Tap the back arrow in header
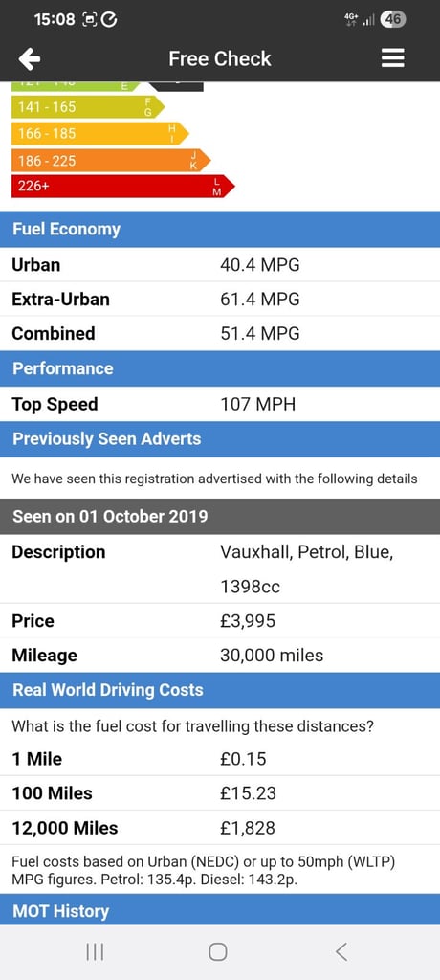 click(30, 58)
